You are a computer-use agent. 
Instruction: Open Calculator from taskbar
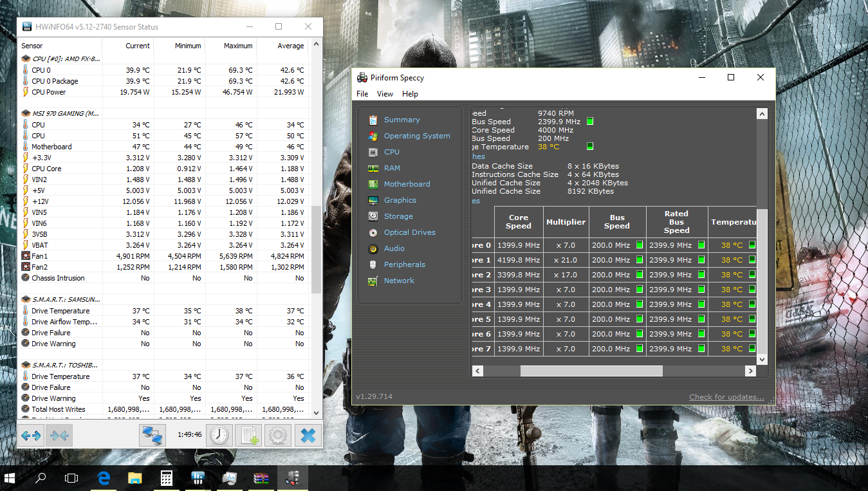[167, 478]
